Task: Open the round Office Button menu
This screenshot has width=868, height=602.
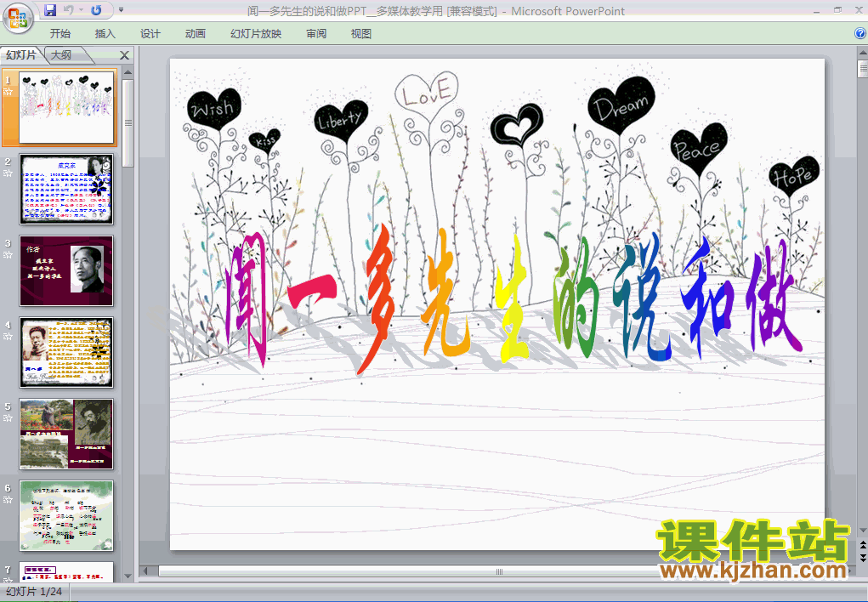Action: pos(18,18)
